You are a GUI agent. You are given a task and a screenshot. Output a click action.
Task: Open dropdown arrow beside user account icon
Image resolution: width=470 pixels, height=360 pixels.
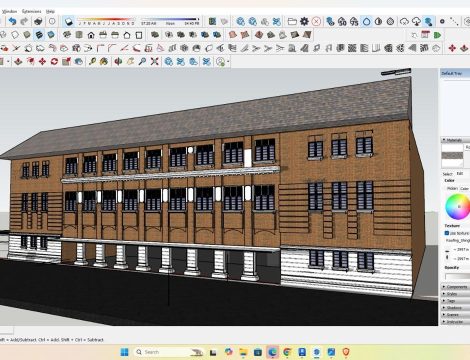click(228, 62)
